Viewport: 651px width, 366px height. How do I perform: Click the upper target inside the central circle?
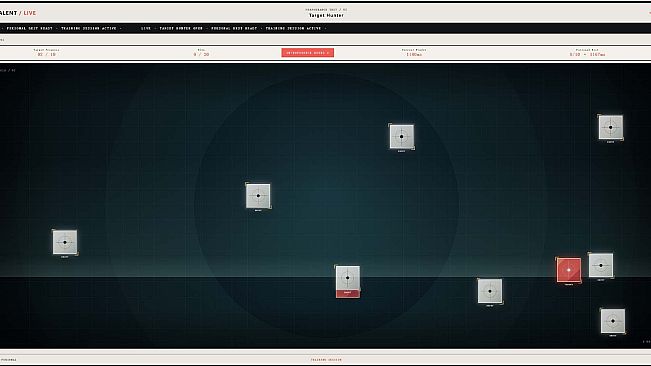coord(401,137)
